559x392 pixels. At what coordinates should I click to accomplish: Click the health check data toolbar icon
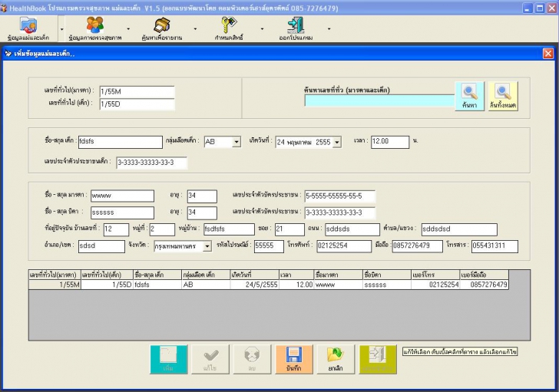click(x=97, y=28)
